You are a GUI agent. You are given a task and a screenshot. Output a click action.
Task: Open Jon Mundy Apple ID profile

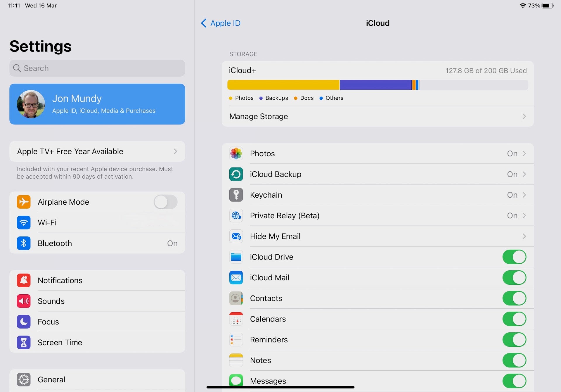[97, 104]
